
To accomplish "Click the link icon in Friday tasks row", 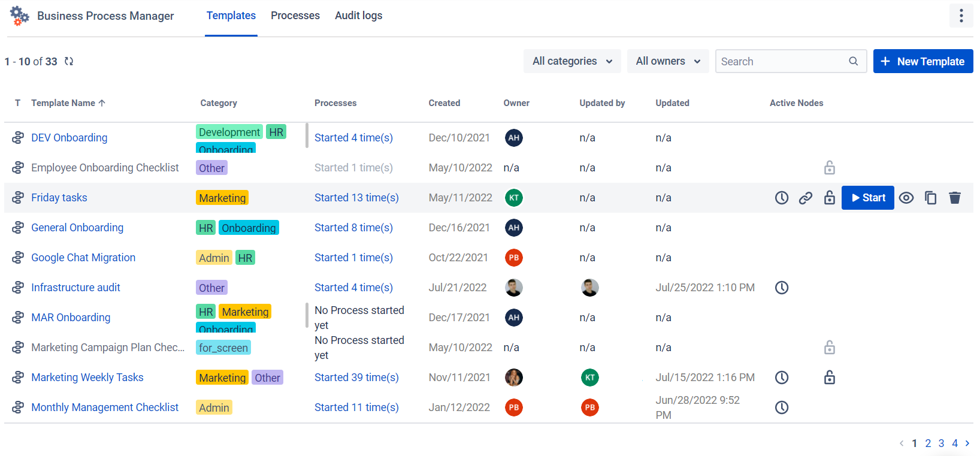I will [806, 198].
